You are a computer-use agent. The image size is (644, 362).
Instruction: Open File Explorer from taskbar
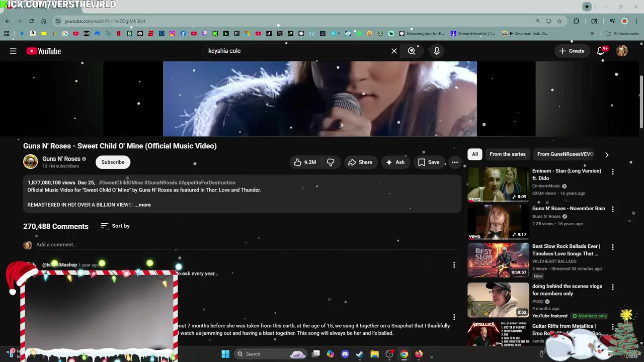[374, 354]
